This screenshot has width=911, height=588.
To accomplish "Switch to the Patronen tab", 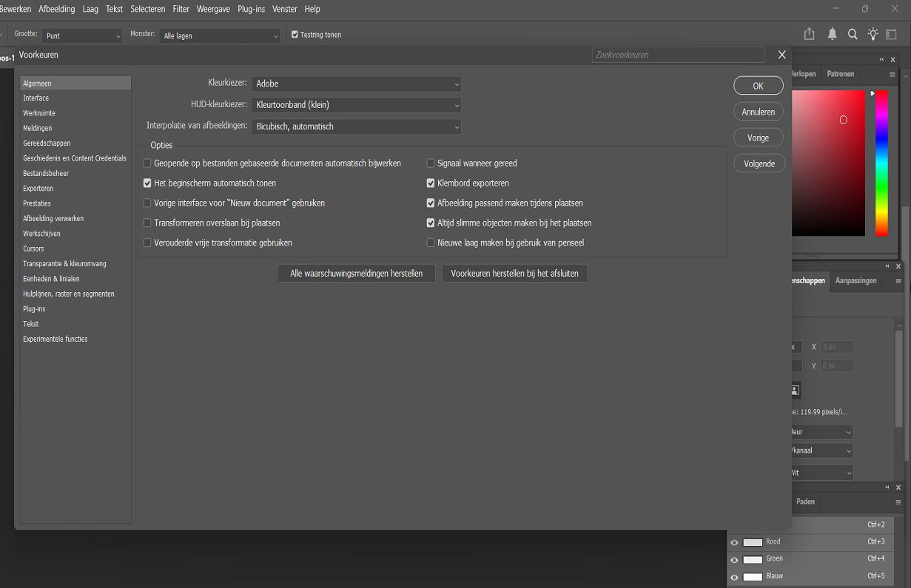I will [x=840, y=74].
